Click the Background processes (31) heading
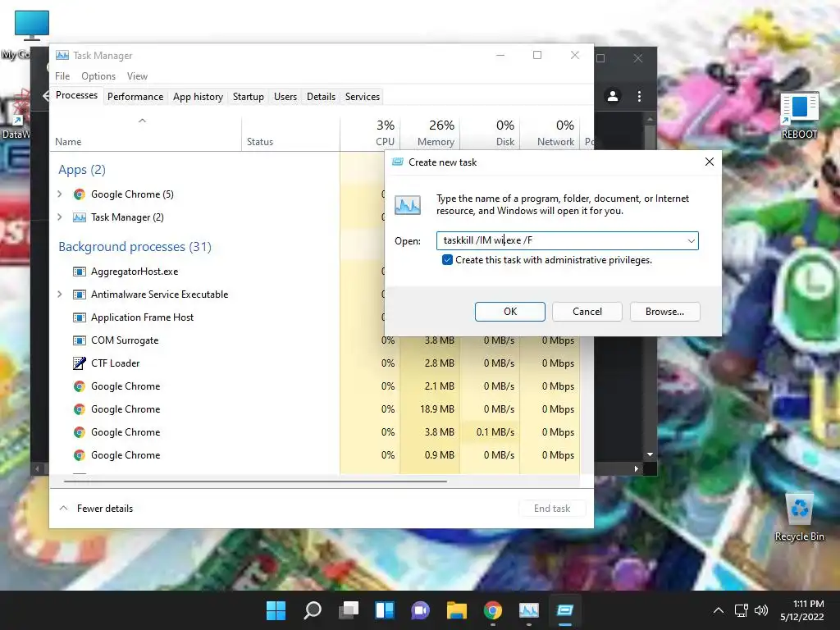 pos(135,246)
